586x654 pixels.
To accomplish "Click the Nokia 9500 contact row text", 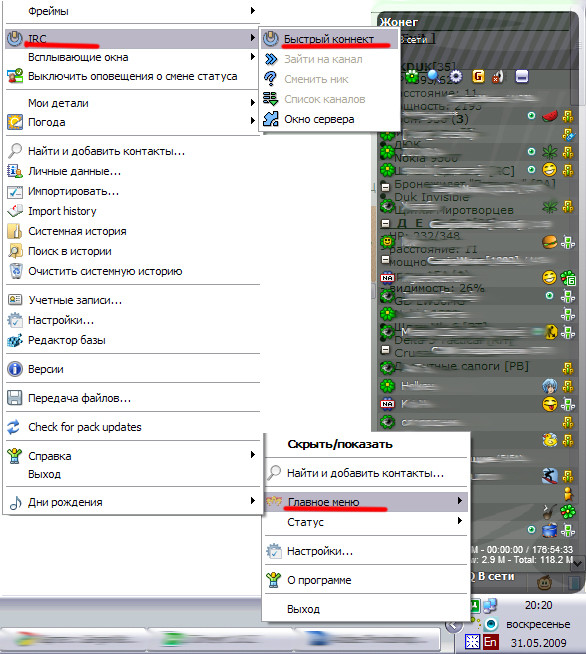I will [x=426, y=158].
